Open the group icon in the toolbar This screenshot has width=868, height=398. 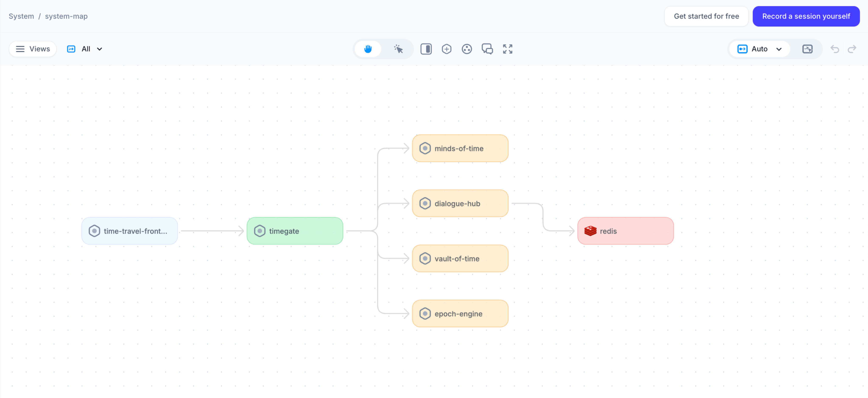click(467, 49)
